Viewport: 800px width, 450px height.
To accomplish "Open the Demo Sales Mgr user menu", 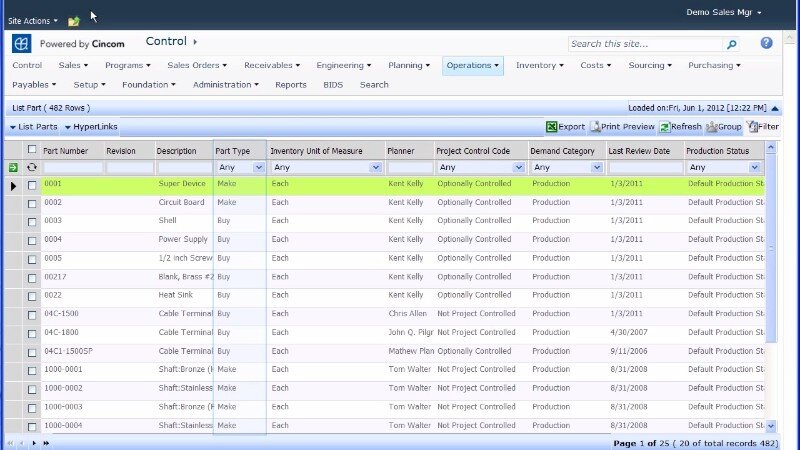I will pyautogui.click(x=724, y=12).
